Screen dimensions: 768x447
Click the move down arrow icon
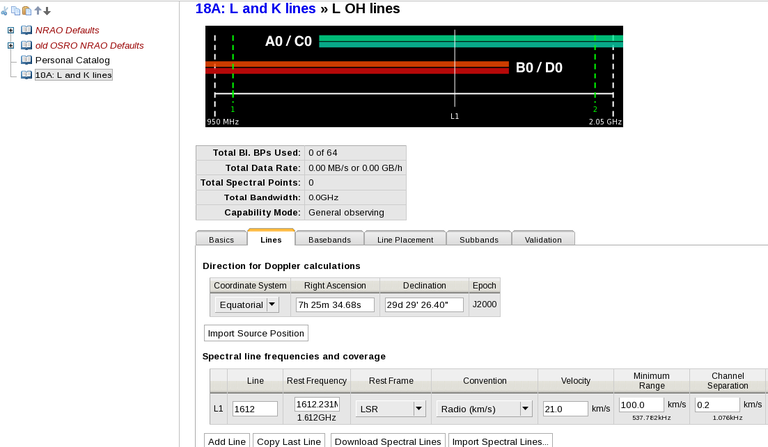47,10
